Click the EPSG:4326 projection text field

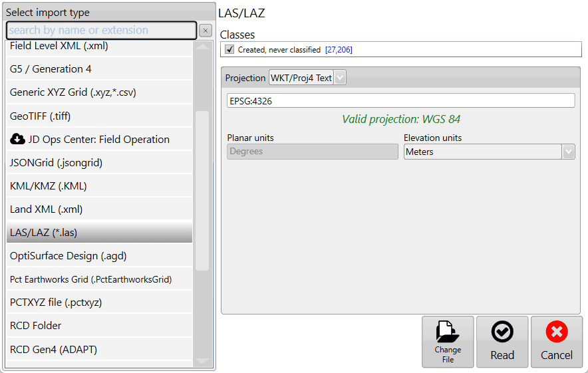coord(400,101)
